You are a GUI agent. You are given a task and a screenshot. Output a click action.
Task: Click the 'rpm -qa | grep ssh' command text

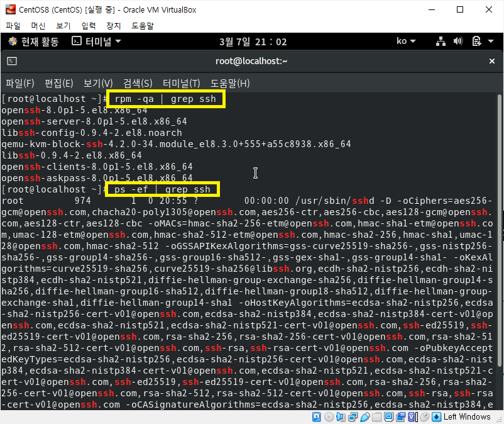(165, 99)
